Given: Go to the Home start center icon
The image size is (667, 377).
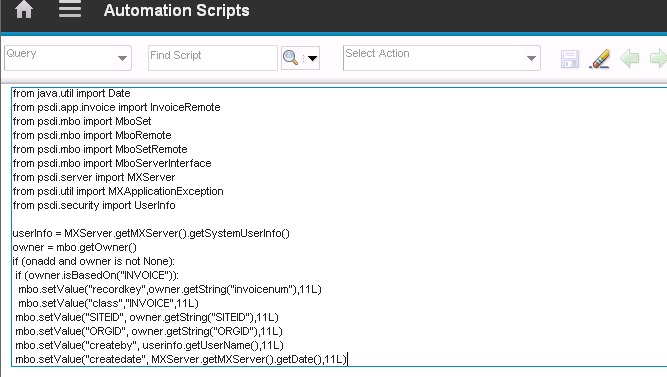Looking at the screenshot, I should pos(24,10).
